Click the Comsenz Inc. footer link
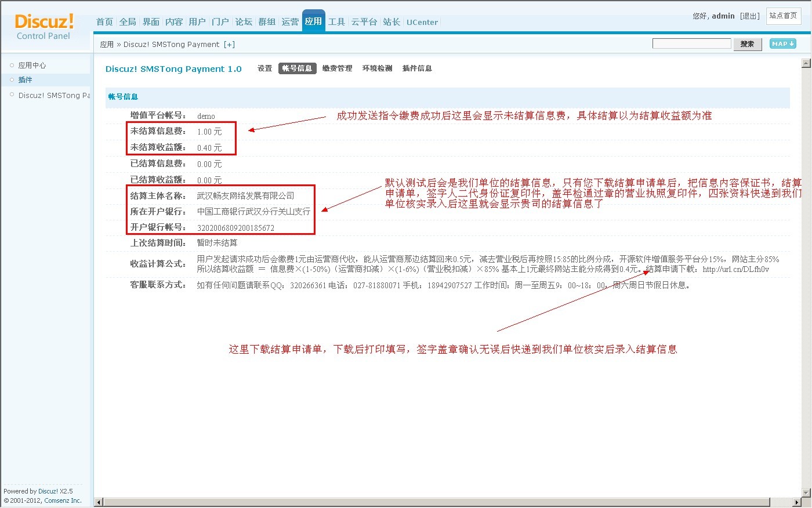812x508 pixels. [63, 500]
